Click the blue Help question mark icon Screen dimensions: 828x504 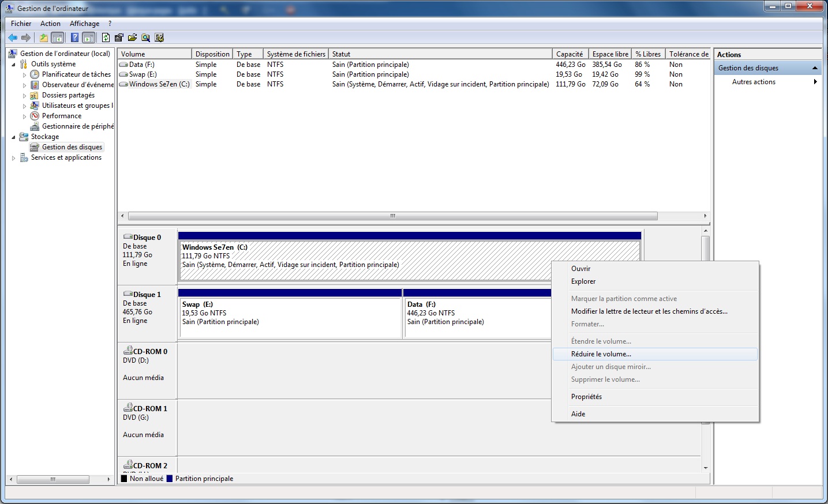[x=74, y=38]
